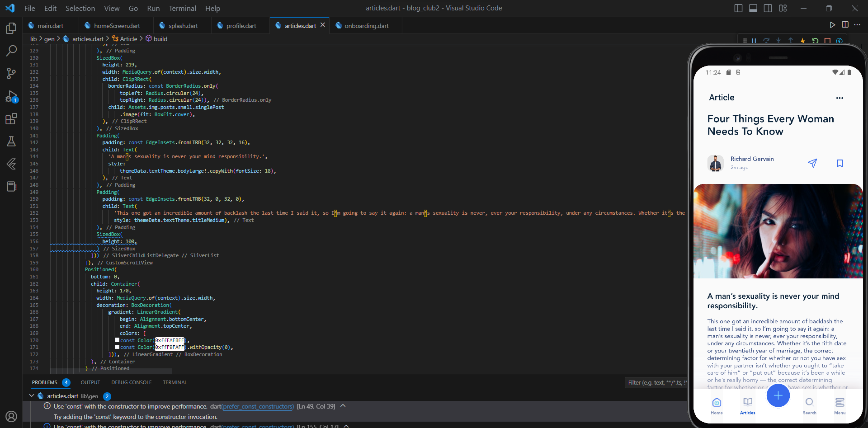This screenshot has width=868, height=428.
Task: Click the 0xffF9FAFF color swatch on line 171
Action: pos(117,347)
